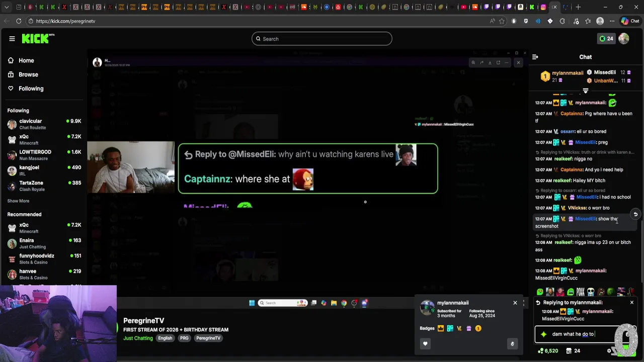Cancel the reply to mylannmakaii
Image resolution: width=644 pixels, height=362 pixels.
click(632, 303)
